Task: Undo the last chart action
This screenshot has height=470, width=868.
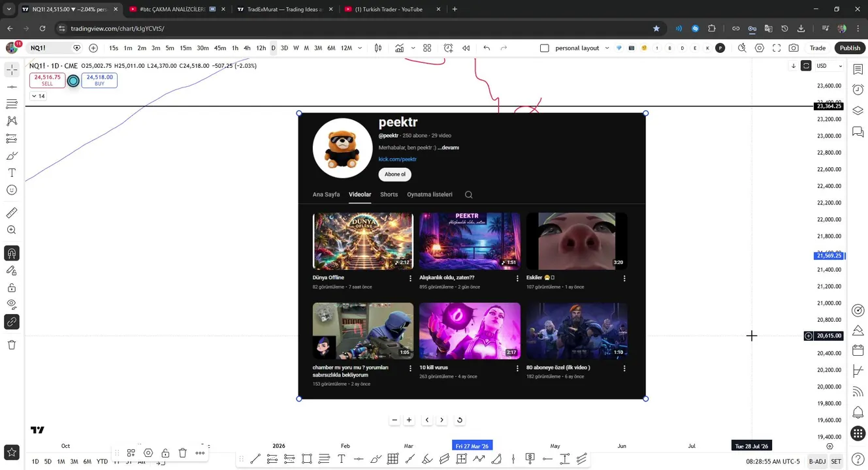Action: [487, 48]
